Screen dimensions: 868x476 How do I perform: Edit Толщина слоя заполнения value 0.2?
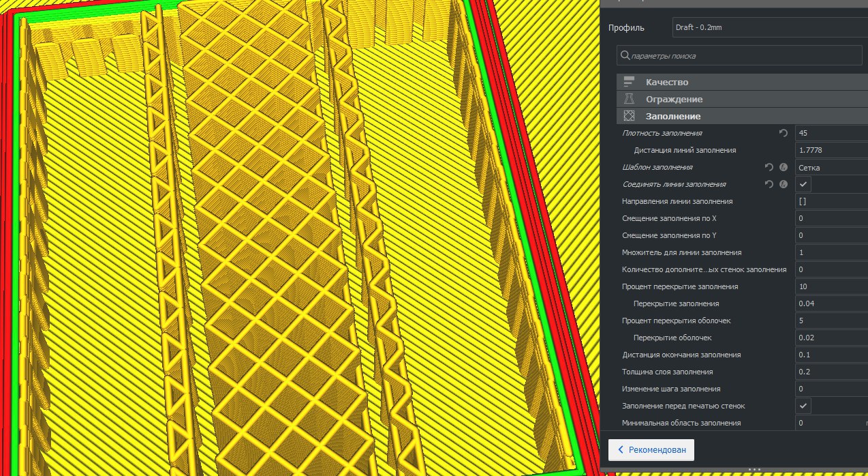832,372
